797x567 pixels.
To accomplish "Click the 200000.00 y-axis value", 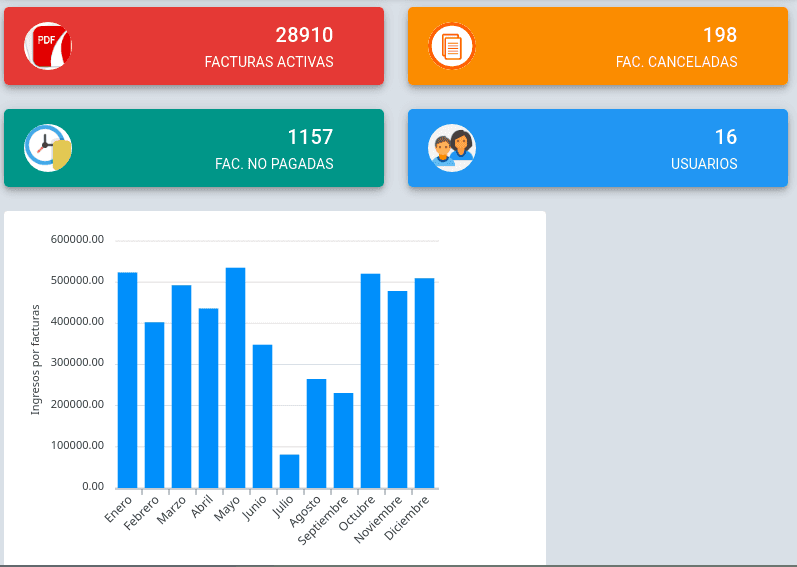I will (77, 404).
